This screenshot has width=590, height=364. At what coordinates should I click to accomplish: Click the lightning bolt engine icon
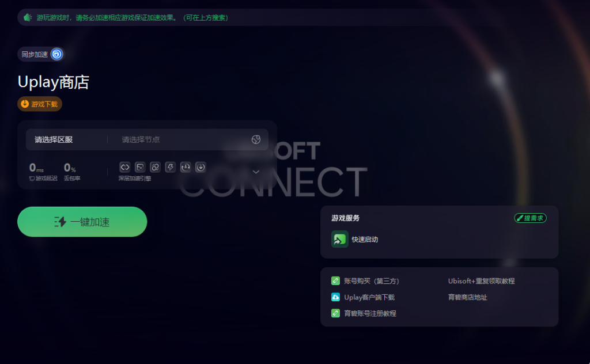tap(171, 167)
